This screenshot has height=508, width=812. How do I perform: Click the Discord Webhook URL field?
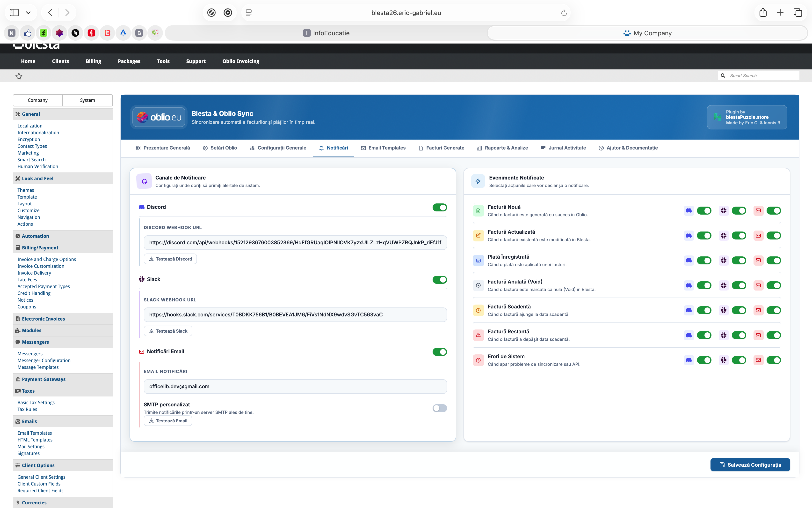(295, 243)
